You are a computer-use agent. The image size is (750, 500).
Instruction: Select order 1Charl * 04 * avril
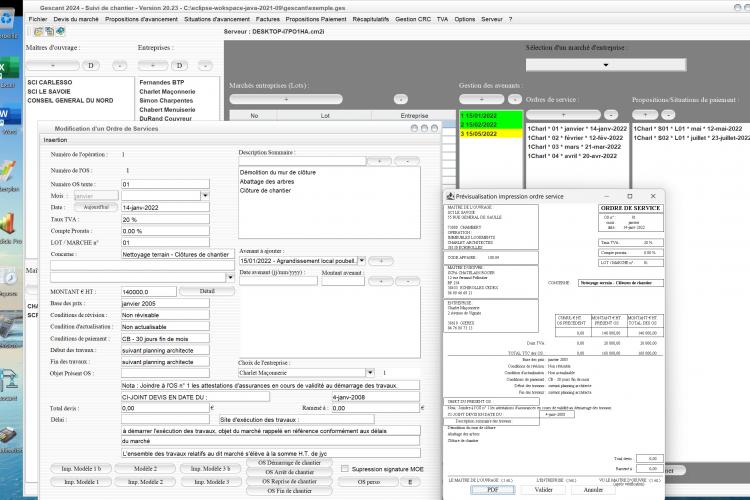572,156
